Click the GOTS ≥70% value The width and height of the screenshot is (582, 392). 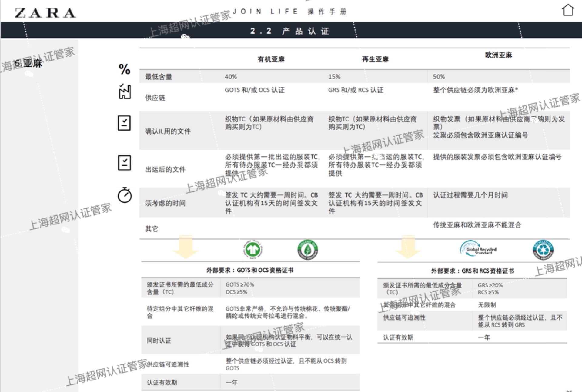click(x=240, y=284)
